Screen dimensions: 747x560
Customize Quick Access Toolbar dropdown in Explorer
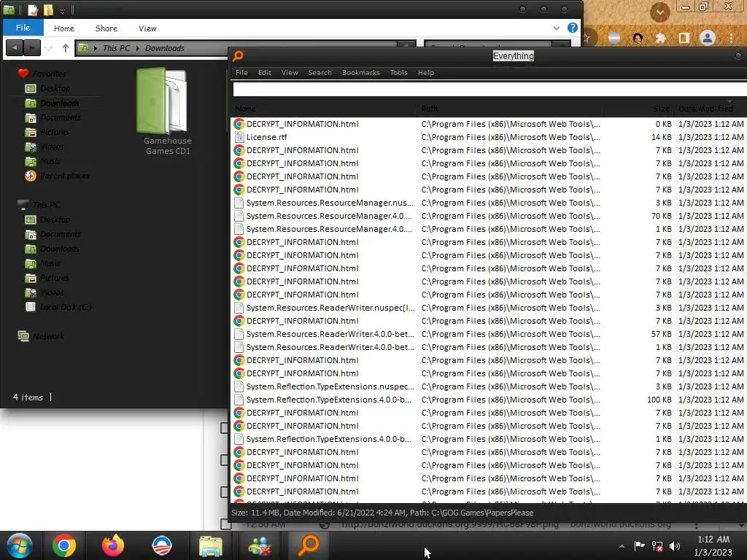pos(63,10)
